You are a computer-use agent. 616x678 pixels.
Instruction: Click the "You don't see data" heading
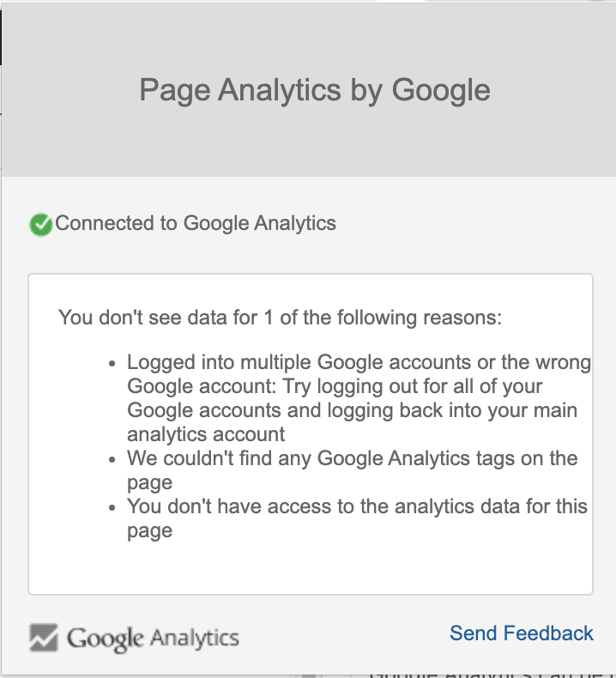(280, 318)
